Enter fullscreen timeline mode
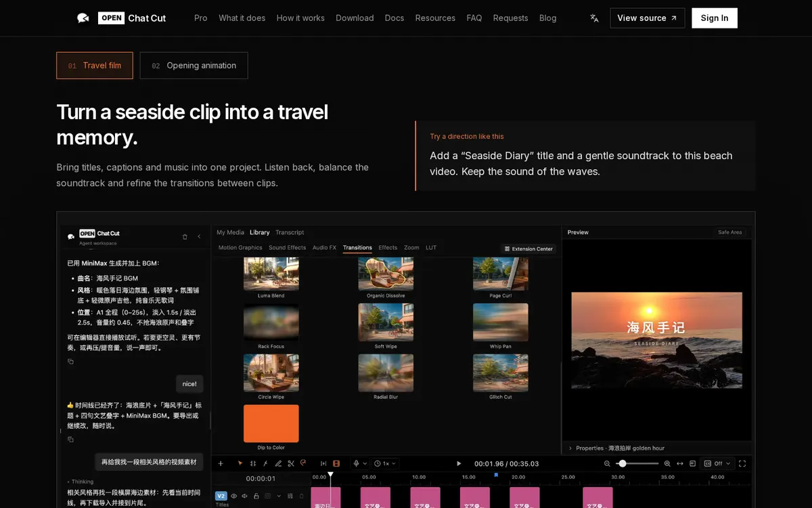 click(742, 463)
